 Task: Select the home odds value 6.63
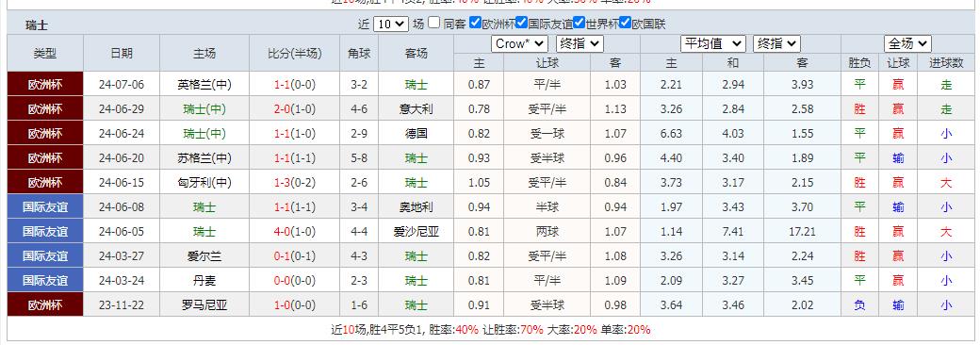671,133
